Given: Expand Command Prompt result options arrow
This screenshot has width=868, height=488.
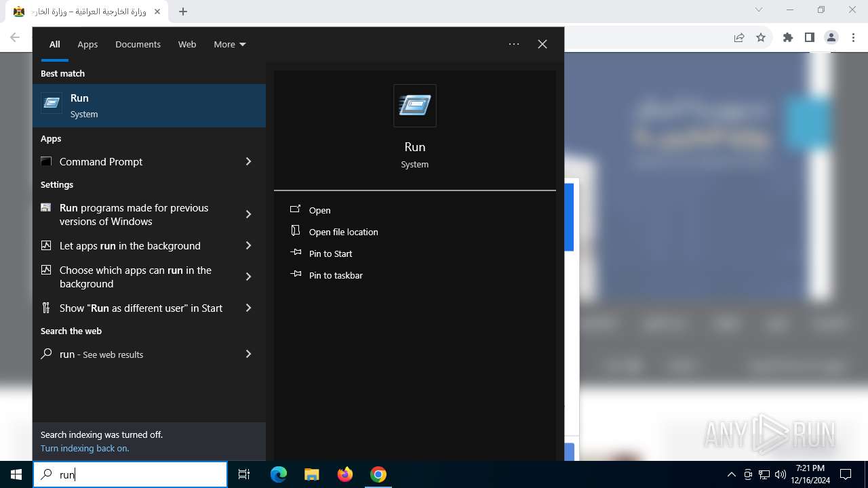Looking at the screenshot, I should (x=248, y=161).
